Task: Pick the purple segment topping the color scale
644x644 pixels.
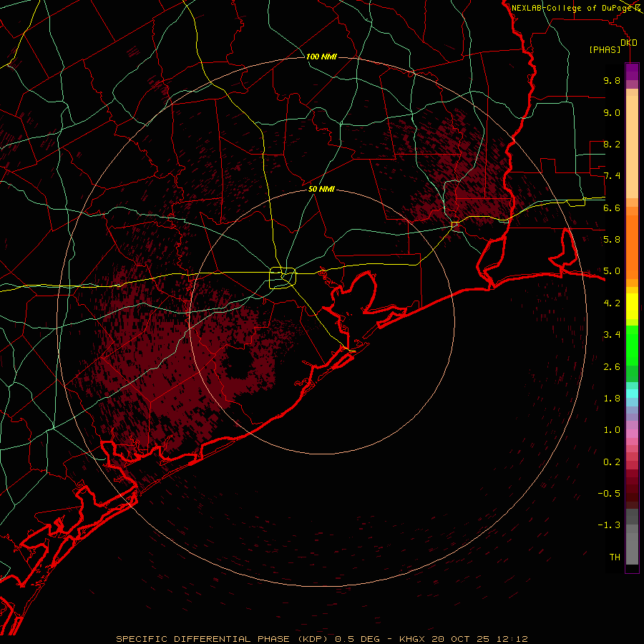Action: (x=632, y=72)
